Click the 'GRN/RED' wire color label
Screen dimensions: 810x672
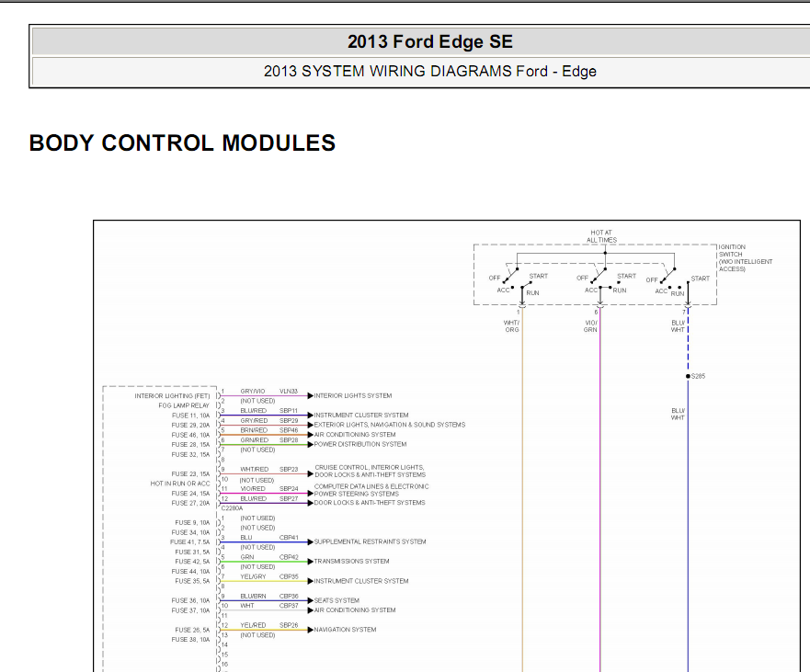tap(254, 440)
